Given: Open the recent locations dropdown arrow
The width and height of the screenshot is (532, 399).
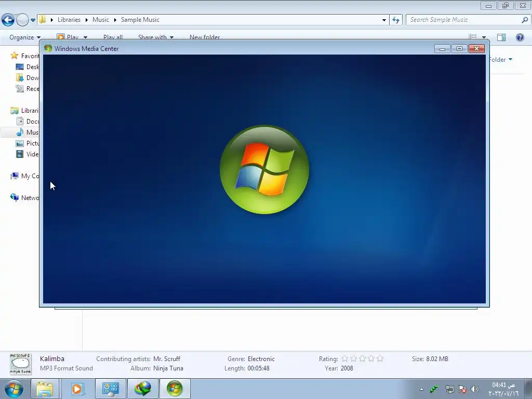Looking at the screenshot, I should (33, 20).
